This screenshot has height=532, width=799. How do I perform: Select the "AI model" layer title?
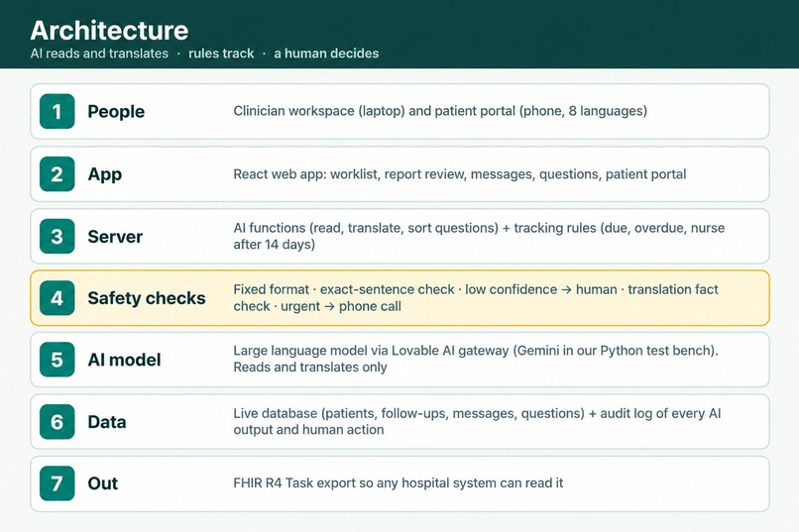coord(124,360)
